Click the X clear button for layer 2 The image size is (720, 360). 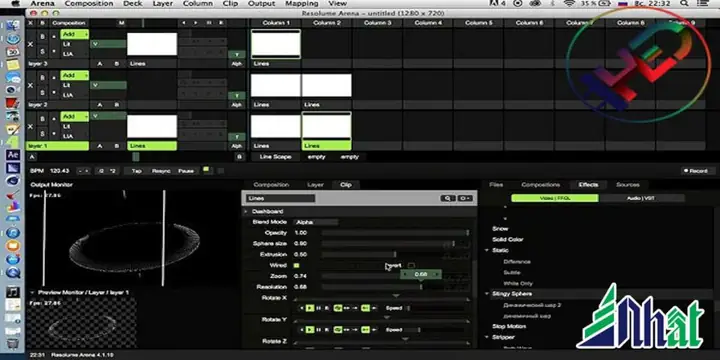point(31,85)
